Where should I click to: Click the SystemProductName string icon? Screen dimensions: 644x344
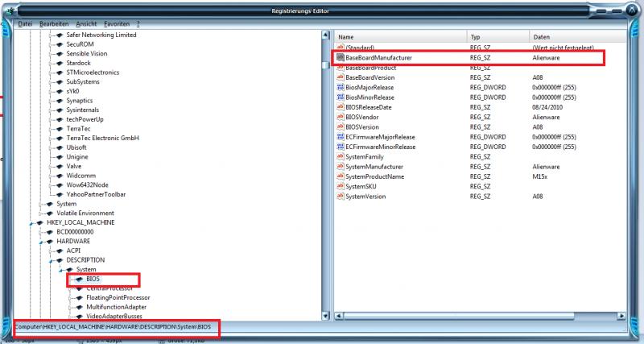tap(340, 176)
